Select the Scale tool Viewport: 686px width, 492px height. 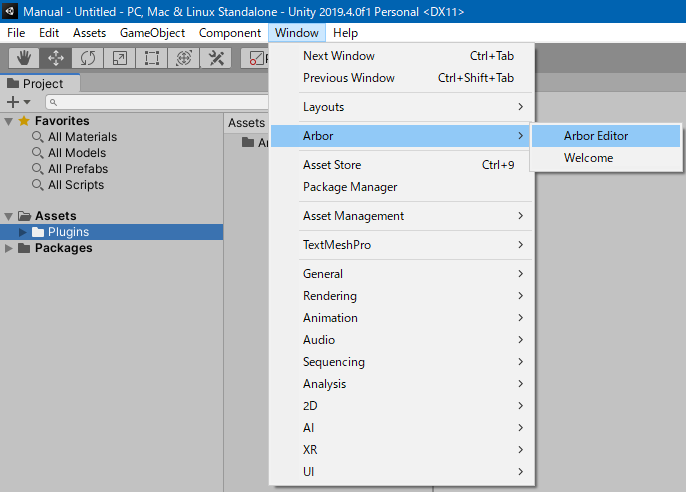point(119,58)
